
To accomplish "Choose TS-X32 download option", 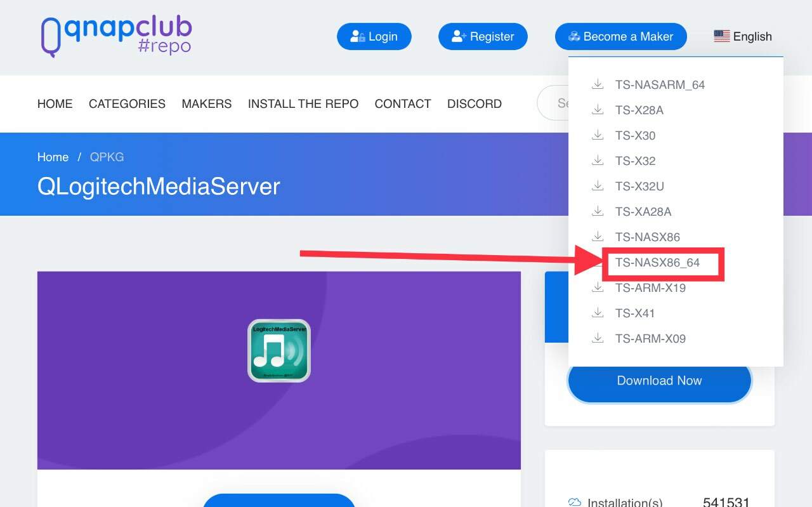I will click(635, 161).
